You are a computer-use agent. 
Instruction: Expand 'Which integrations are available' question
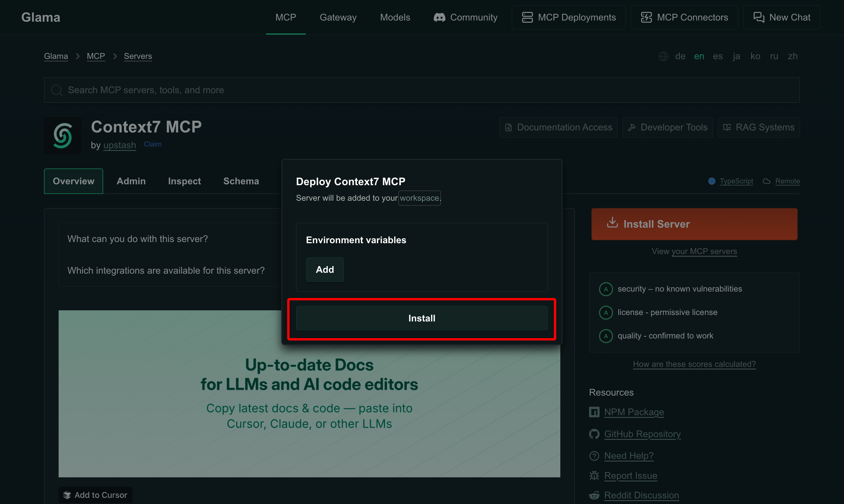[166, 270]
